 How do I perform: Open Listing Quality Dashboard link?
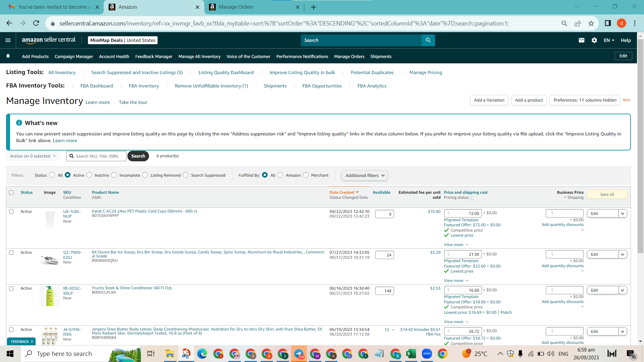point(226,72)
